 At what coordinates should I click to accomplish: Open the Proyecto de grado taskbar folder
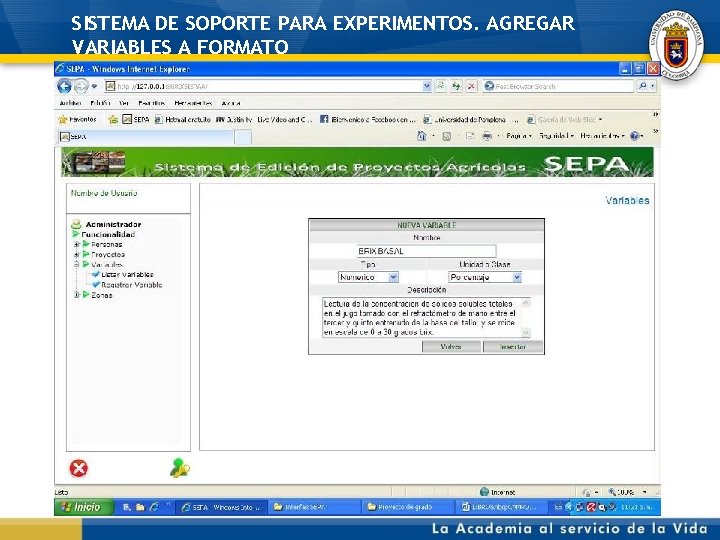(406, 507)
